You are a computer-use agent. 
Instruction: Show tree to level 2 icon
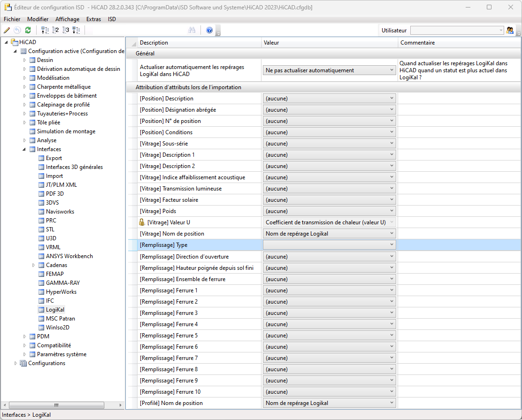click(x=55, y=31)
